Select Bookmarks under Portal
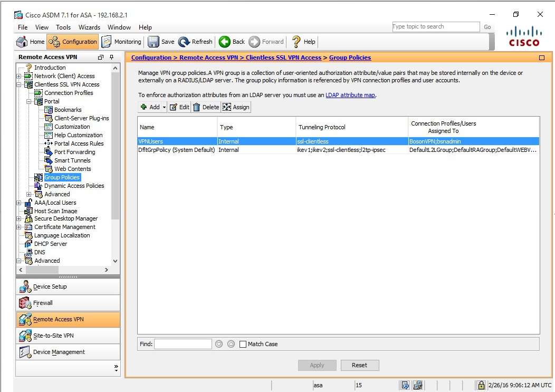This screenshot has height=392, width=555. coord(68,110)
